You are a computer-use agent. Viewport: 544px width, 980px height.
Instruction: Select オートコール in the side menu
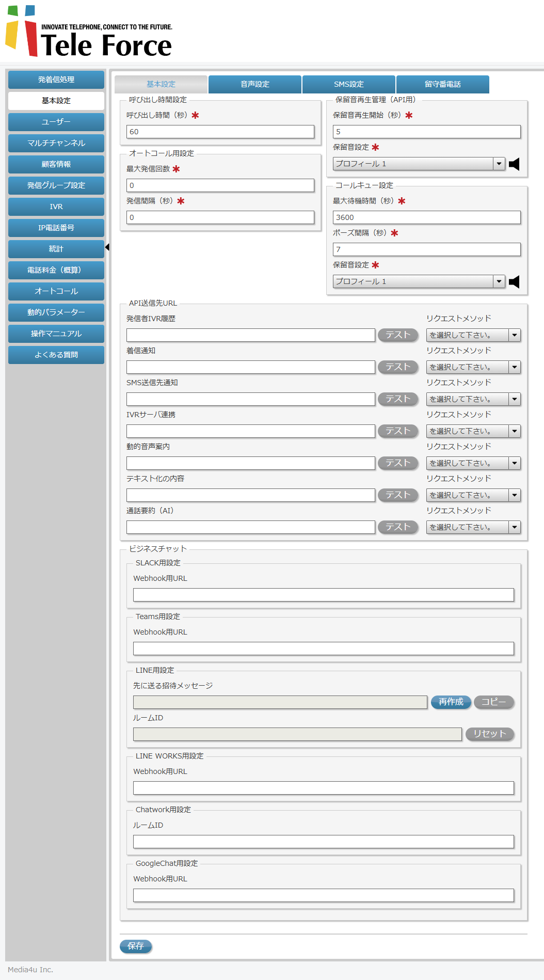click(56, 291)
